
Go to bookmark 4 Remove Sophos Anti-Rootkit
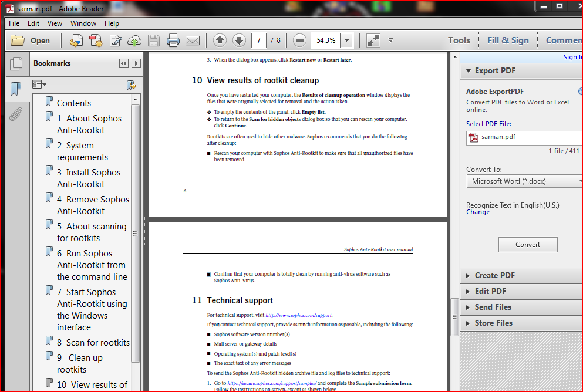point(93,205)
